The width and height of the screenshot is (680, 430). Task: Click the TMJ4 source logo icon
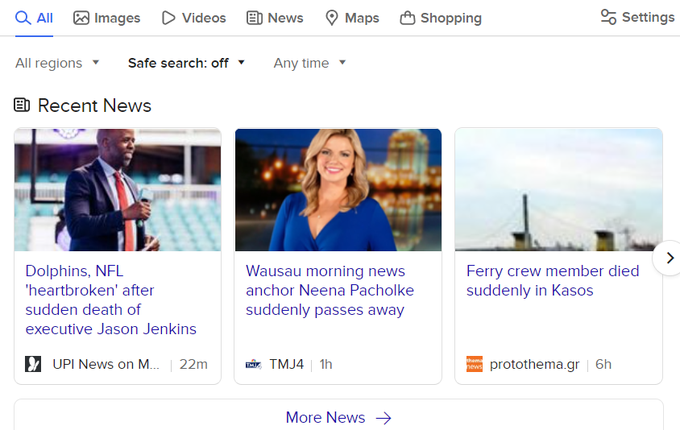point(254,364)
